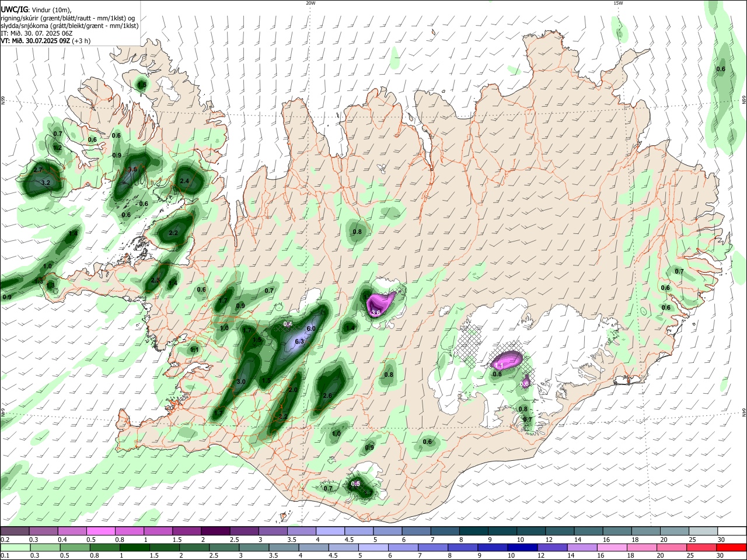Select the rigning/skúrir description line

[x=68, y=18]
